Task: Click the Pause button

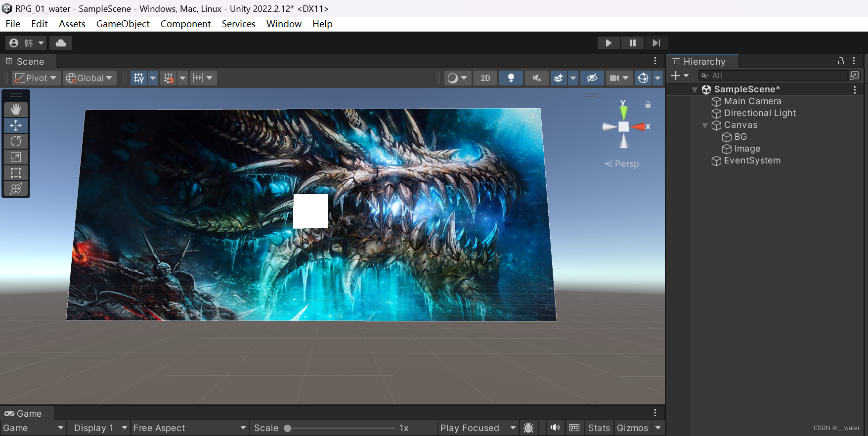Action: click(632, 43)
